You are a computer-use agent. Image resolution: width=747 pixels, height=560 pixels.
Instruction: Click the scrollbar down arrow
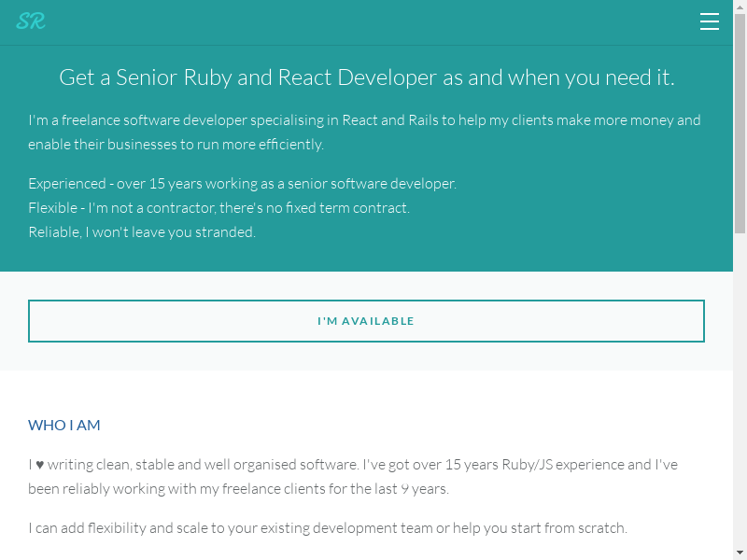[740, 553]
